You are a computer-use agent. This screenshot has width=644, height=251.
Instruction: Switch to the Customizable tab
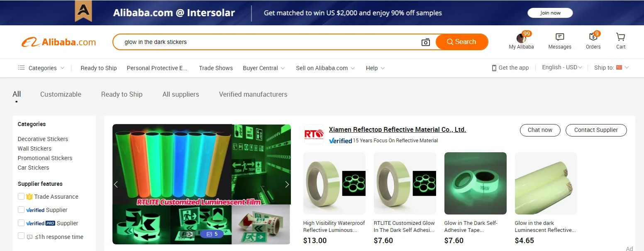61,94
